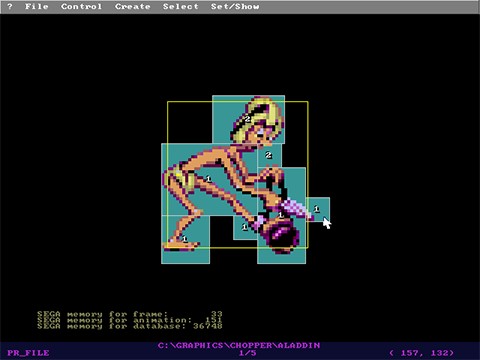This screenshot has height=360, width=480.
Task: Open the Control menu
Action: tap(81, 6)
